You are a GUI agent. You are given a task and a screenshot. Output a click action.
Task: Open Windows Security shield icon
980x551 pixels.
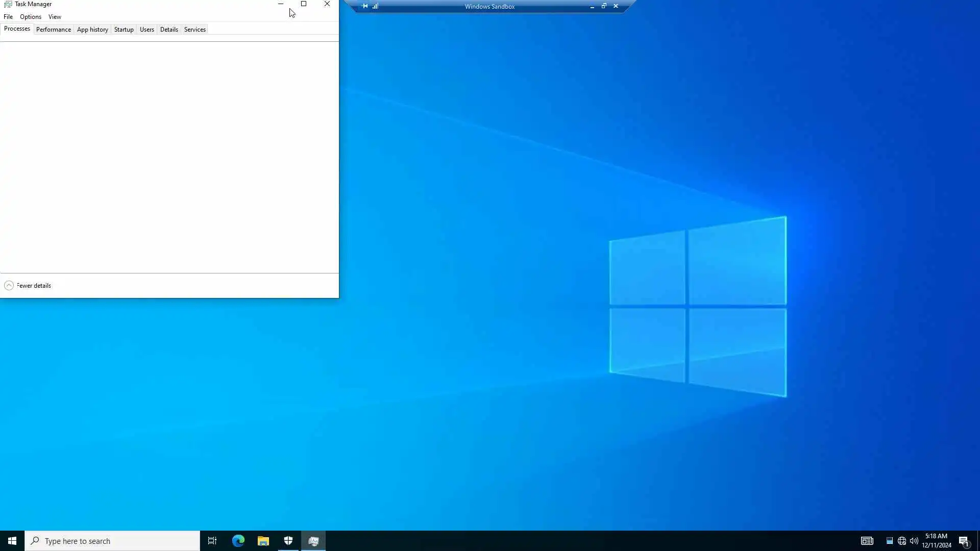pyautogui.click(x=288, y=541)
